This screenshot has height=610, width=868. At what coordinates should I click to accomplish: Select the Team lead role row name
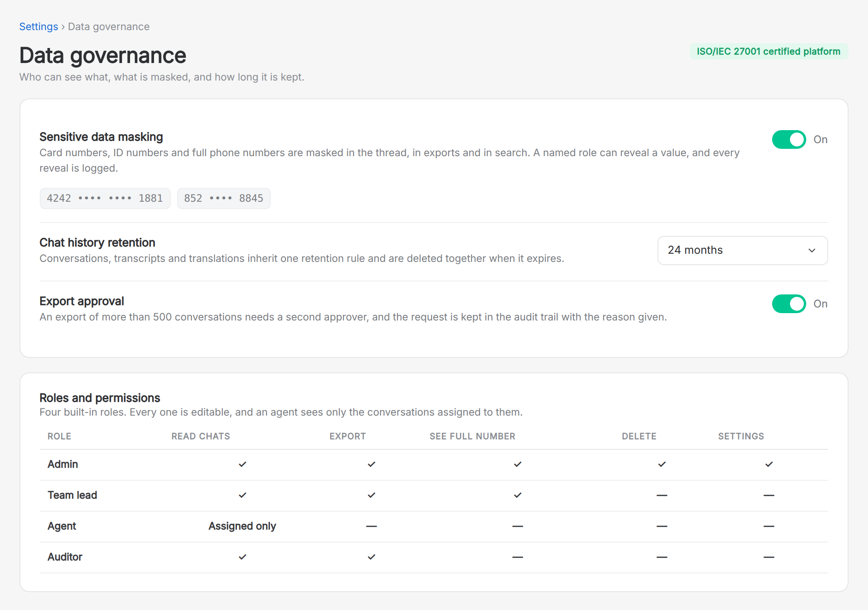click(72, 495)
